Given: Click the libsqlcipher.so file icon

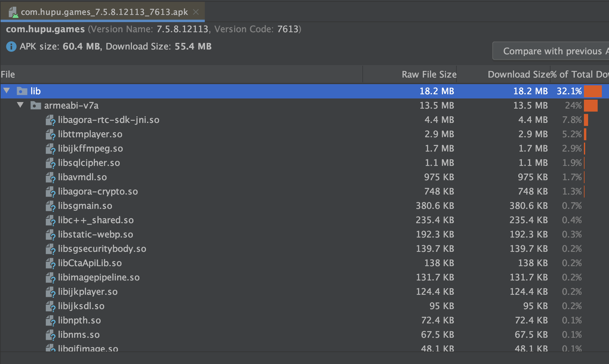Looking at the screenshot, I should (50, 163).
